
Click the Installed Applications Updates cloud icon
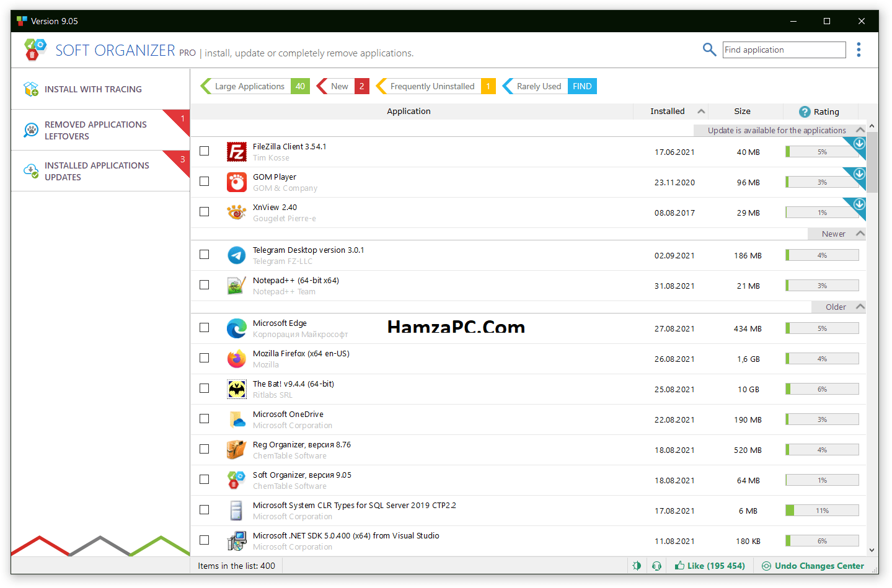click(x=31, y=171)
